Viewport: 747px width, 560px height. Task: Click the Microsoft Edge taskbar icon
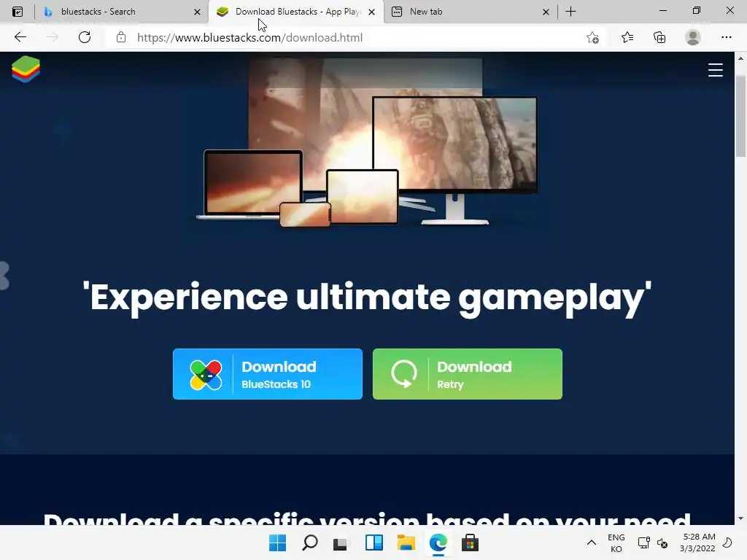[x=438, y=542]
